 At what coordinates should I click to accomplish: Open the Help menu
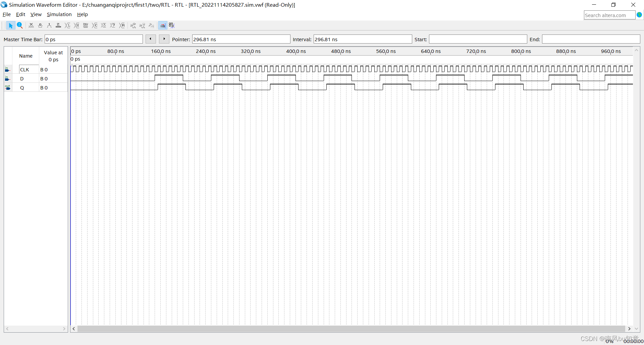82,14
